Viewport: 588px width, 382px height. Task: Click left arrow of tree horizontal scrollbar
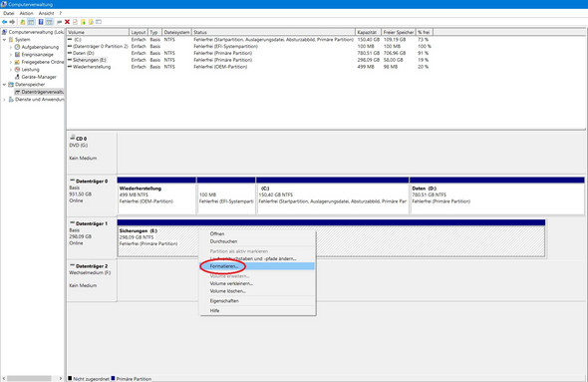[x=3, y=378]
